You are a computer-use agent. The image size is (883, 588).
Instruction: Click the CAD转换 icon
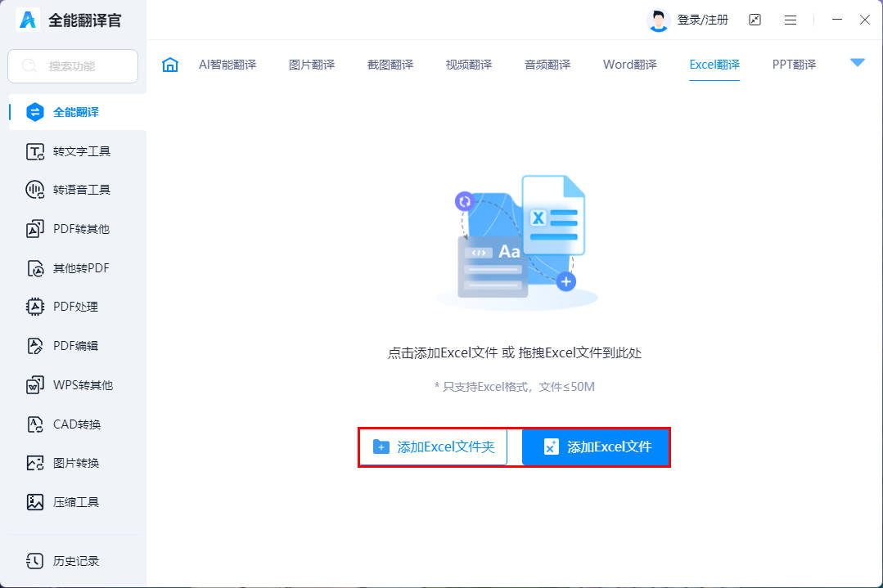tap(35, 424)
